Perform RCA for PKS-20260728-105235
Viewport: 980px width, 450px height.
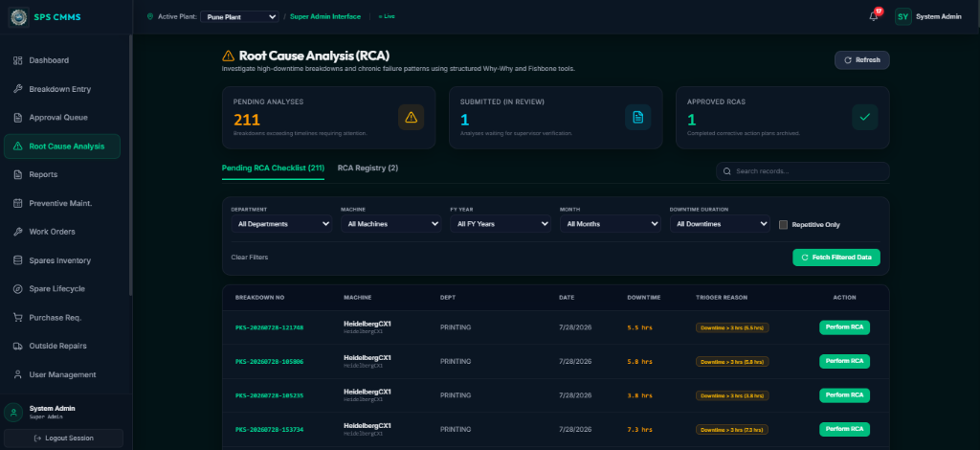tap(844, 395)
